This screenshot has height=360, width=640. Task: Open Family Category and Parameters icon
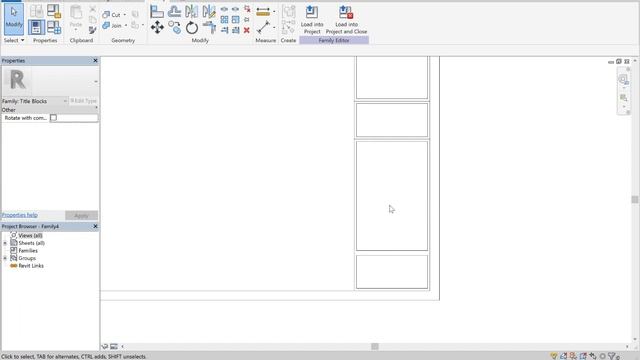pyautogui.click(x=53, y=11)
